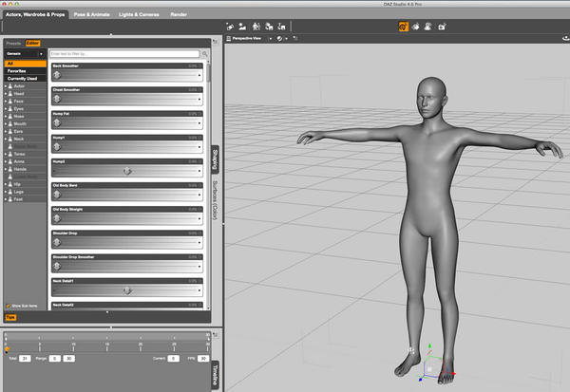The image size is (570, 392).
Task: Toggle the Show Sub Items checkbox
Action: 8,306
